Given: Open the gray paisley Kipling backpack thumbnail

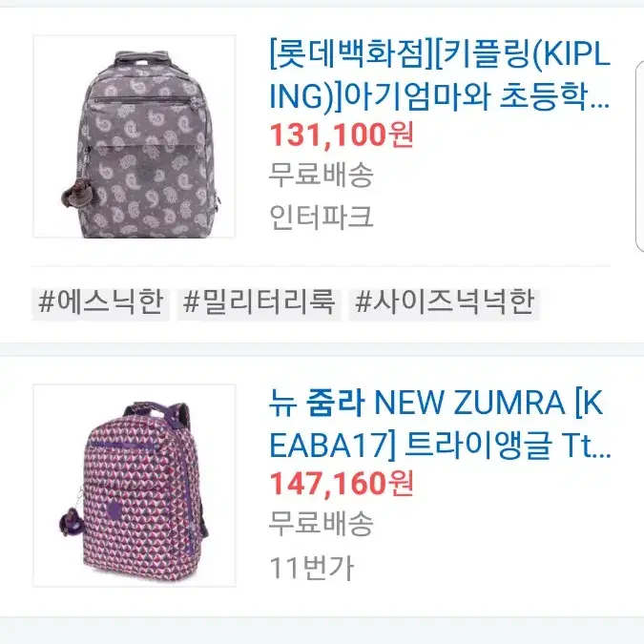Looking at the screenshot, I should pyautogui.click(x=135, y=136).
